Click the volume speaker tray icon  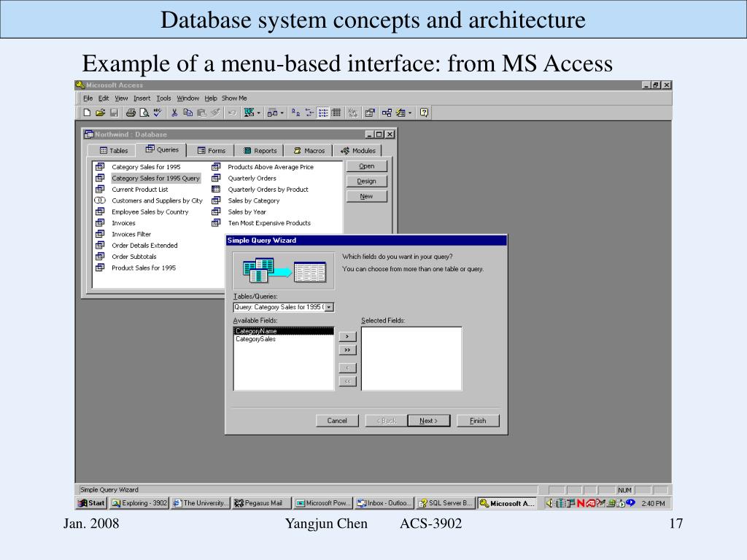tap(549, 503)
